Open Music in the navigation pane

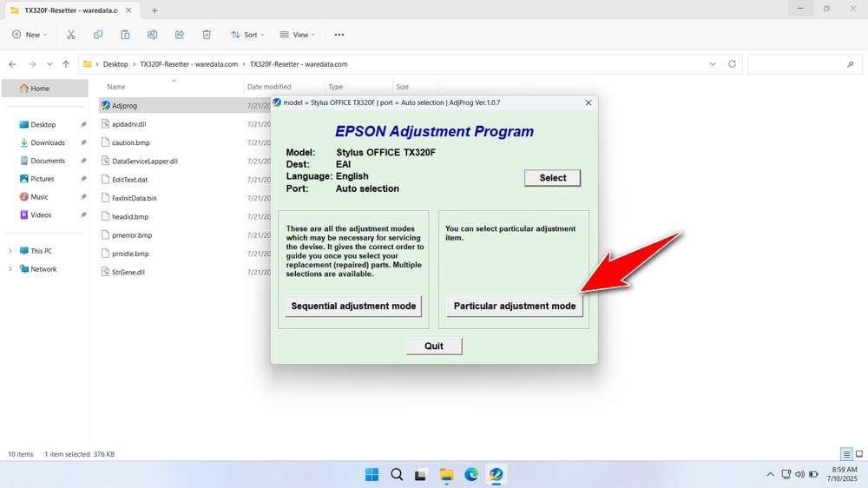pos(39,196)
